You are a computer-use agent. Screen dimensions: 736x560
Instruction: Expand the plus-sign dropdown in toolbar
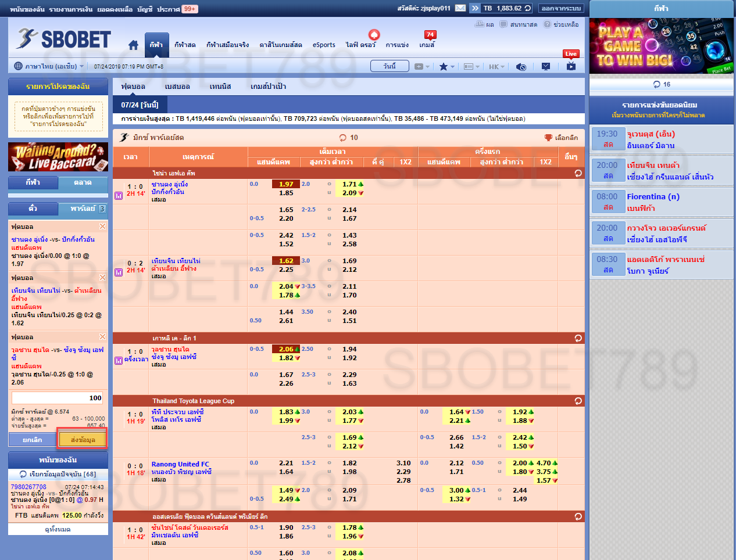tap(421, 67)
